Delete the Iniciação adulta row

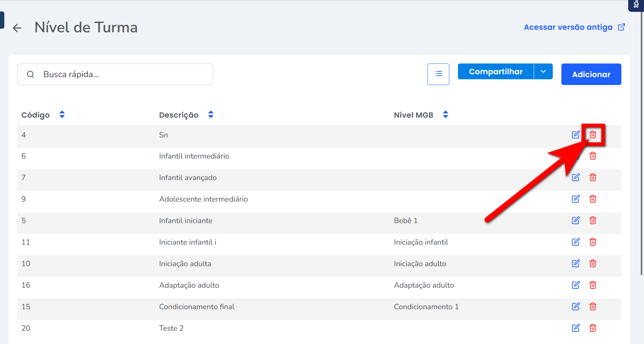593,264
